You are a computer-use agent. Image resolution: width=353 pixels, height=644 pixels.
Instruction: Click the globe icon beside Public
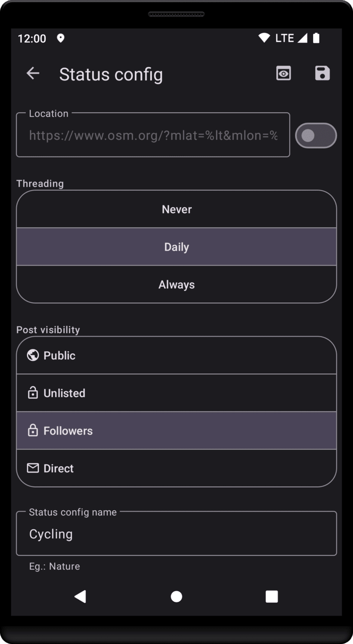pos(33,355)
